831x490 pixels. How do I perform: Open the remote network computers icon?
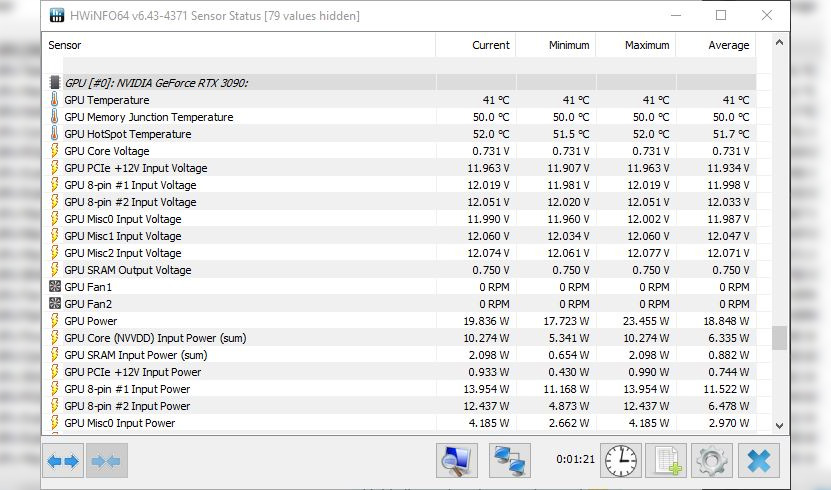(509, 460)
